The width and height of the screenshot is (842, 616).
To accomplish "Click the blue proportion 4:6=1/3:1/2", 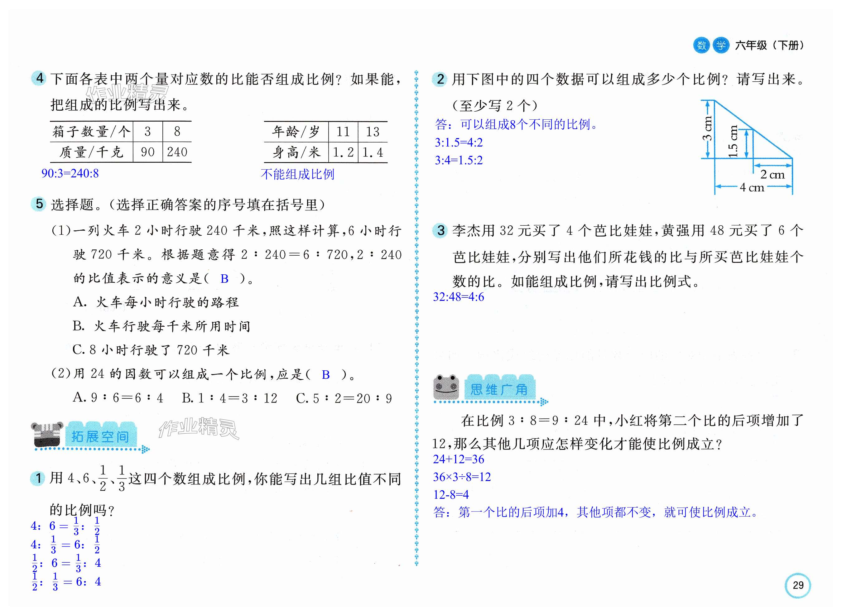I will coord(66,526).
